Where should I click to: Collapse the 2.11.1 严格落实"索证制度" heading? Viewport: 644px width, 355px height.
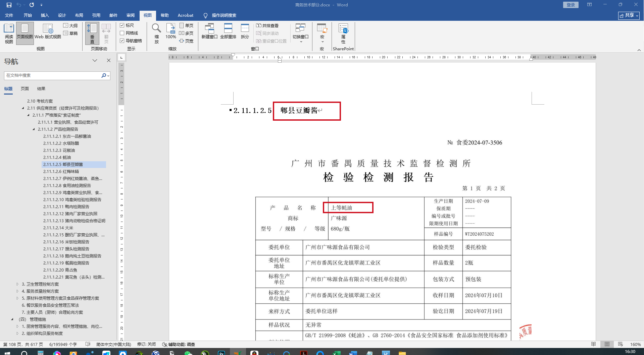coord(29,115)
